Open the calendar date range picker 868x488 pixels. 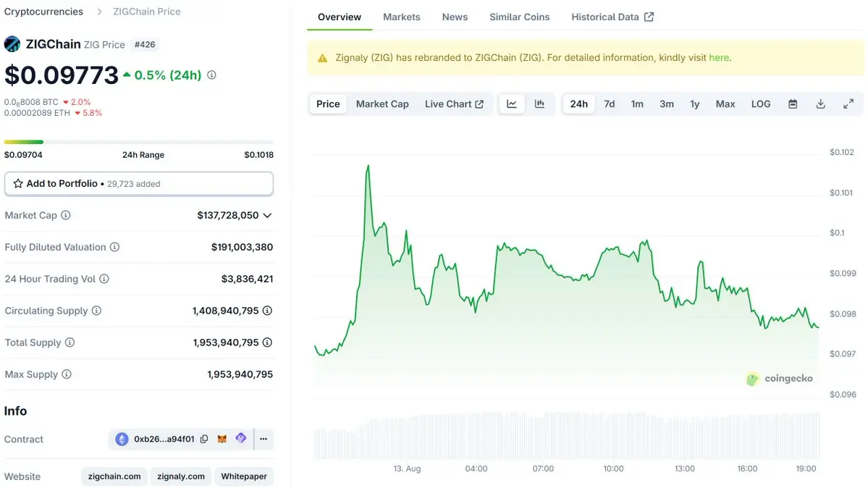[793, 104]
